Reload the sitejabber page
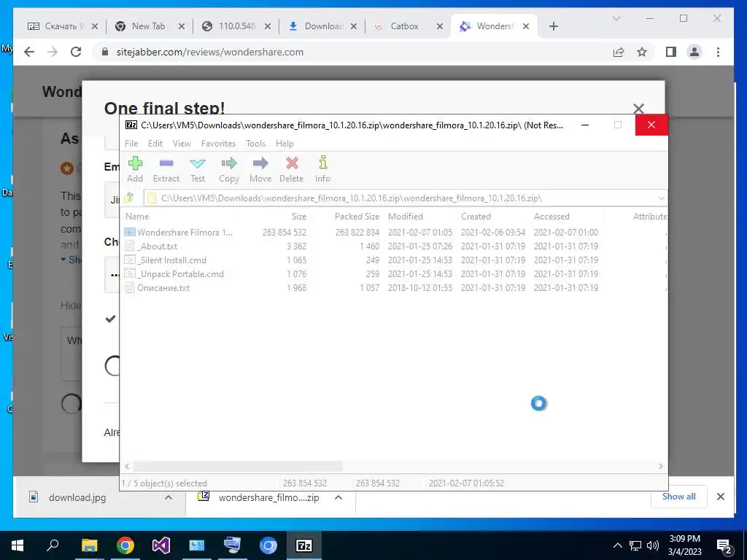Image resolution: width=747 pixels, height=560 pixels. tap(76, 52)
